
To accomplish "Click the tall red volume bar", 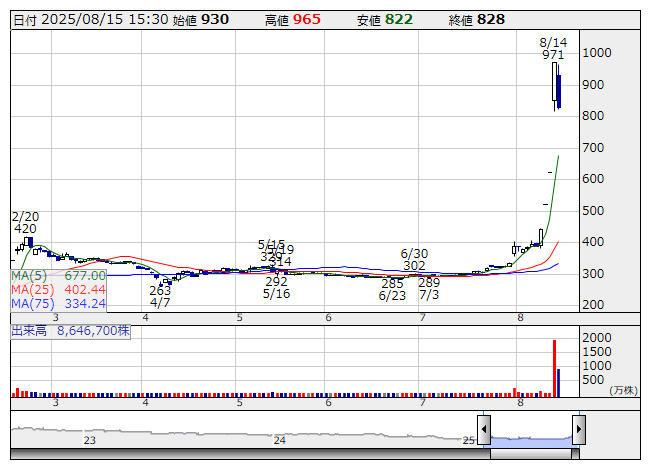I will point(554,368).
